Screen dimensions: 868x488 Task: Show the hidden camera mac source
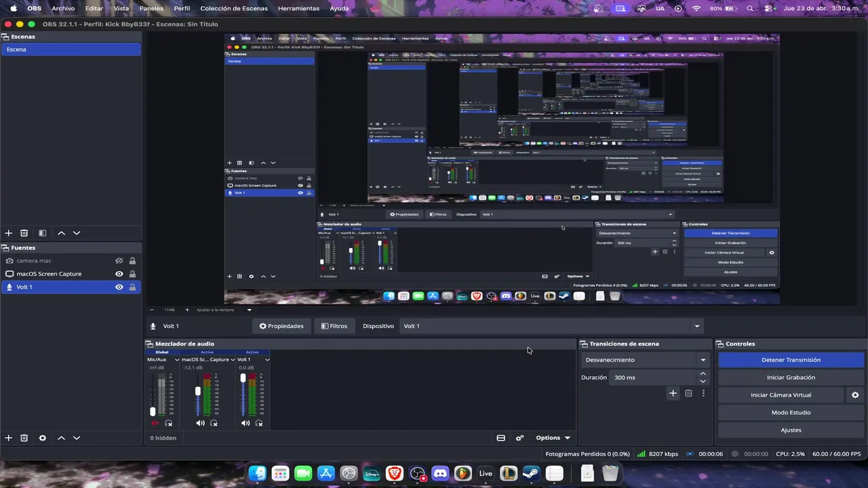click(119, 261)
